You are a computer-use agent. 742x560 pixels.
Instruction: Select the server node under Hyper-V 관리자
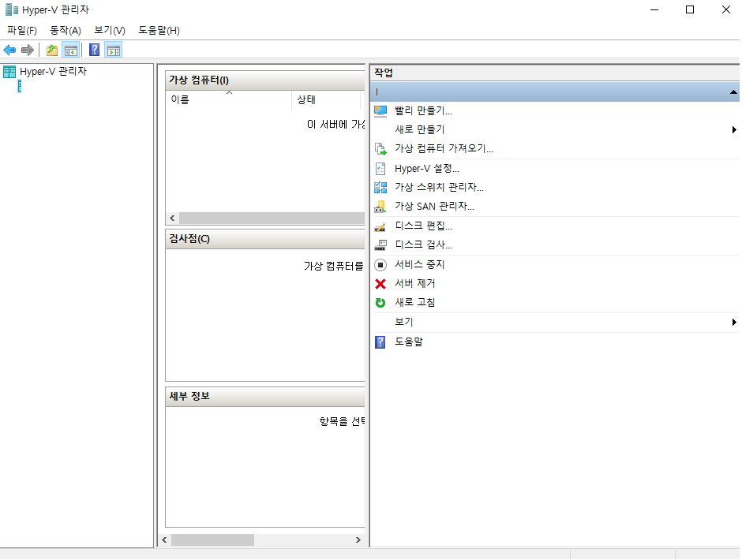(x=20, y=86)
